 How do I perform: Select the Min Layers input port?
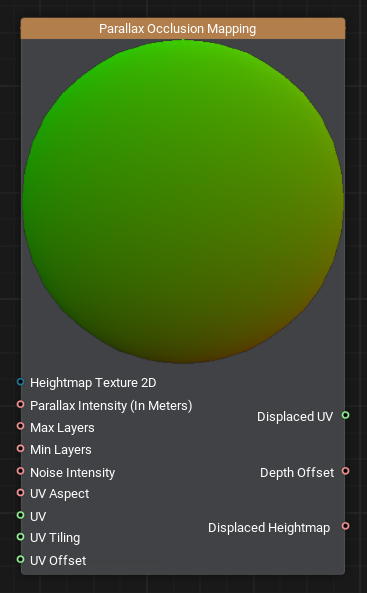pos(20,449)
